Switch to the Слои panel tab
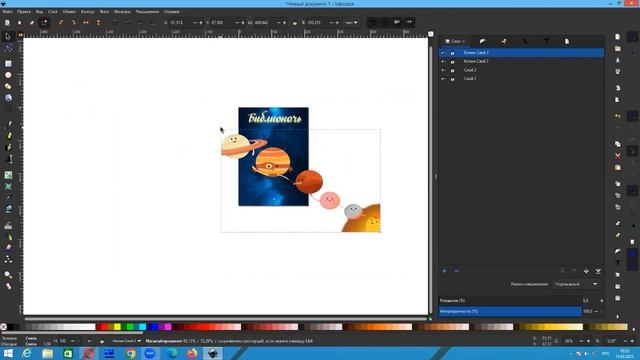 pyautogui.click(x=455, y=41)
